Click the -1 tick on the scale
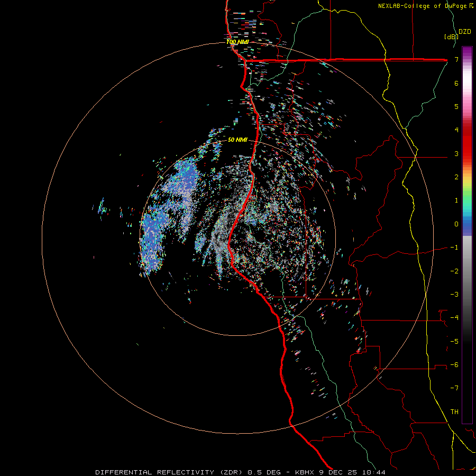The height and width of the screenshot is (476, 476). pos(454,248)
